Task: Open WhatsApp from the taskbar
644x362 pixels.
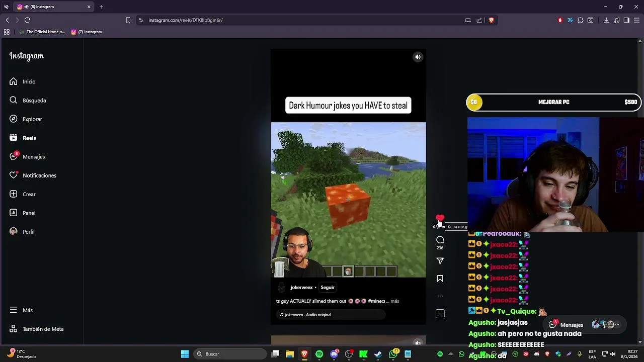Action: click(393, 354)
